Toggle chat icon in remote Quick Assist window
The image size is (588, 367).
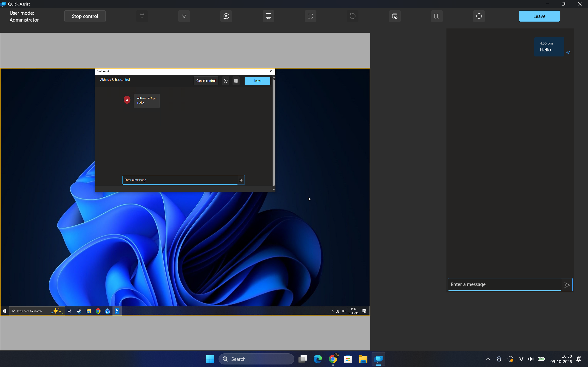(226, 81)
